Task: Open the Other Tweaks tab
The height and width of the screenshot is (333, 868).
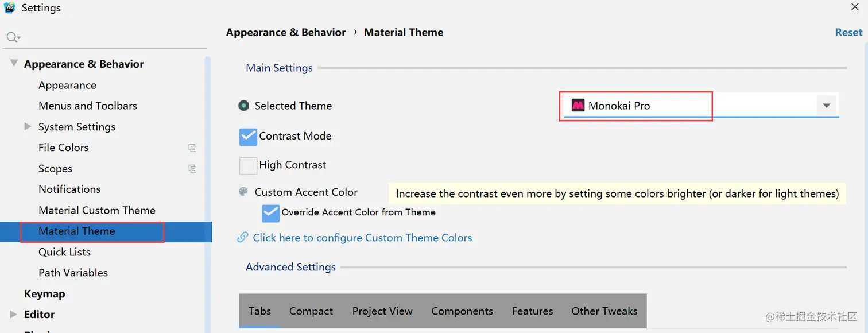Action: click(604, 311)
